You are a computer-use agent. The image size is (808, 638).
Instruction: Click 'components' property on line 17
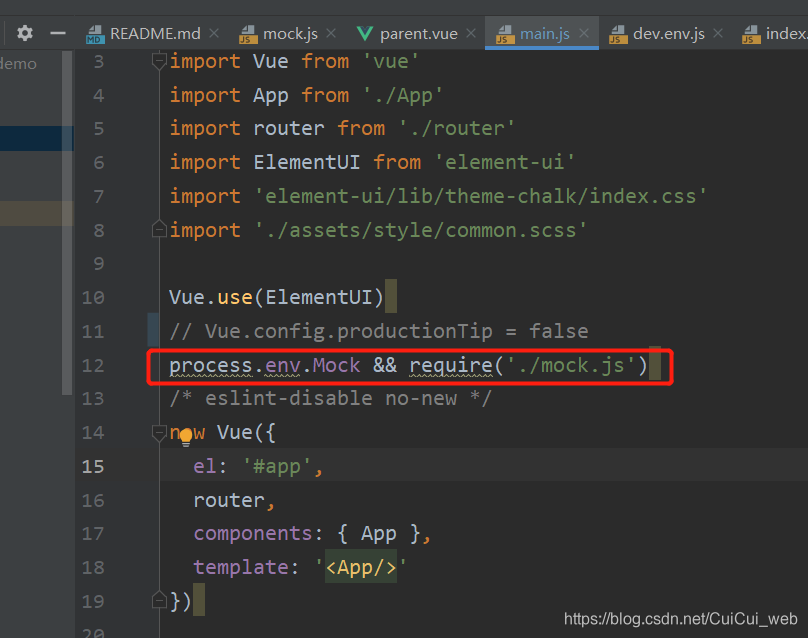pyautogui.click(x=253, y=533)
